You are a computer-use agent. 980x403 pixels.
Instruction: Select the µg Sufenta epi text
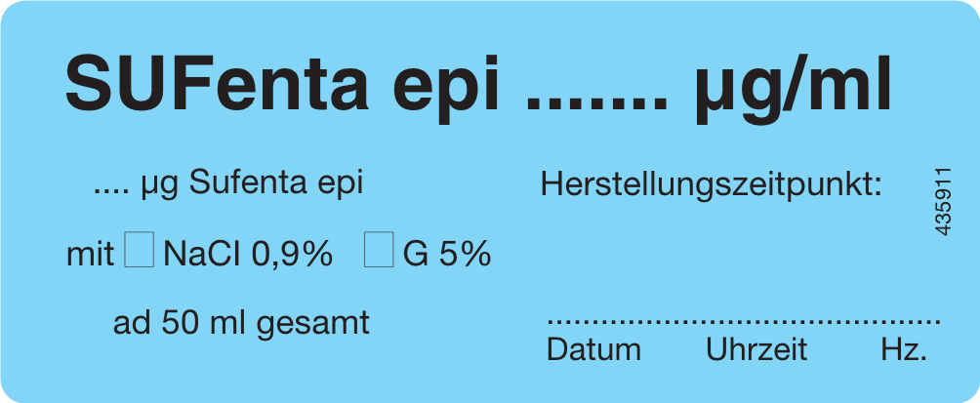[x=252, y=184]
